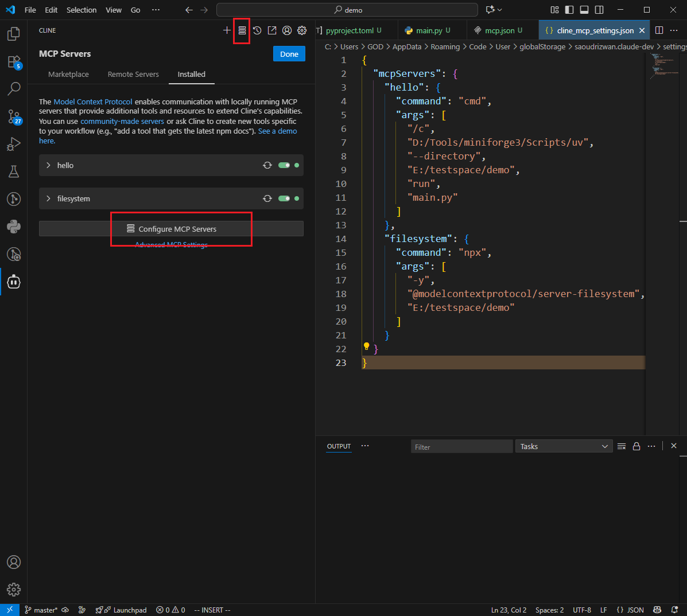Screen dimensions: 687x616
Task: Open the Explorer view in activity bar
Action: tap(14, 34)
